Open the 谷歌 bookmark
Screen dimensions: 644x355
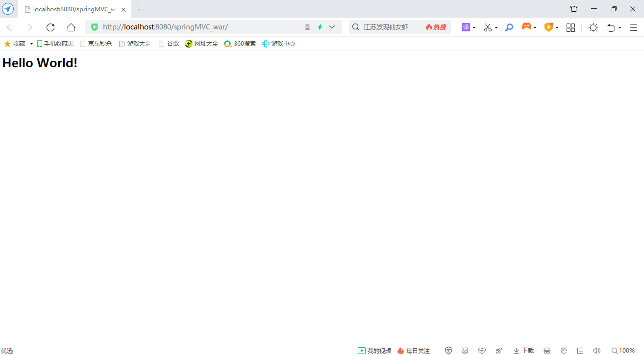point(169,44)
